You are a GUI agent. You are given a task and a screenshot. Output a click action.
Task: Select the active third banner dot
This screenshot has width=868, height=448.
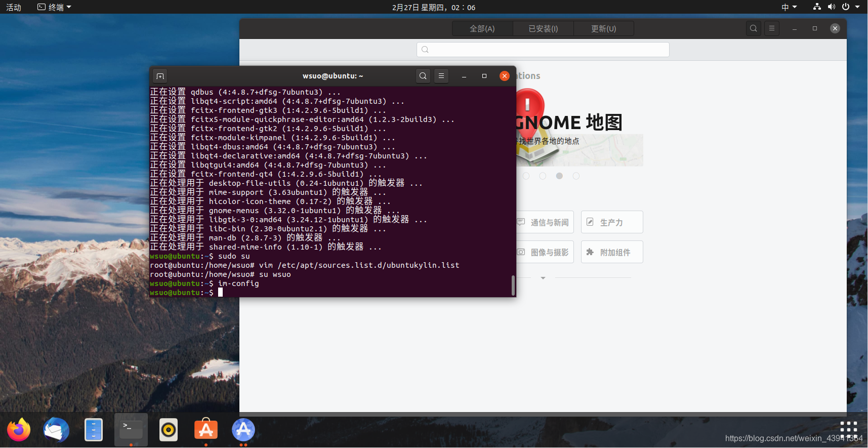click(x=559, y=176)
